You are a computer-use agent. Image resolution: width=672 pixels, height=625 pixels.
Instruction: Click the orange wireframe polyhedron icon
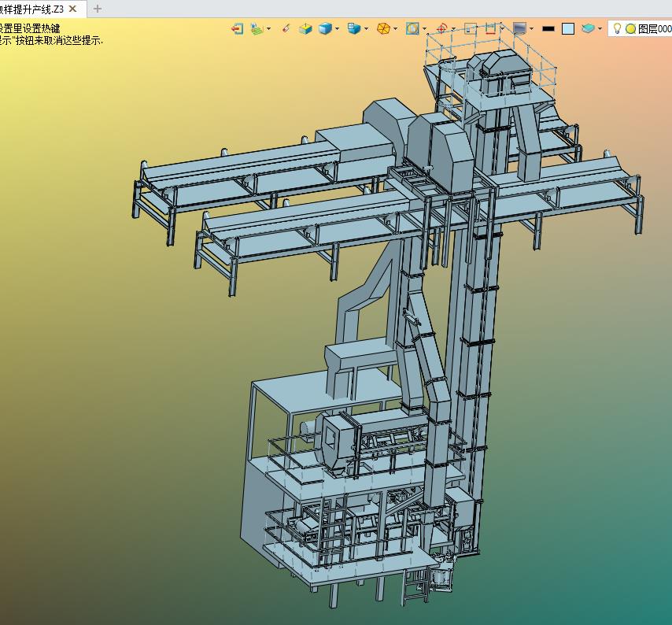(x=383, y=28)
